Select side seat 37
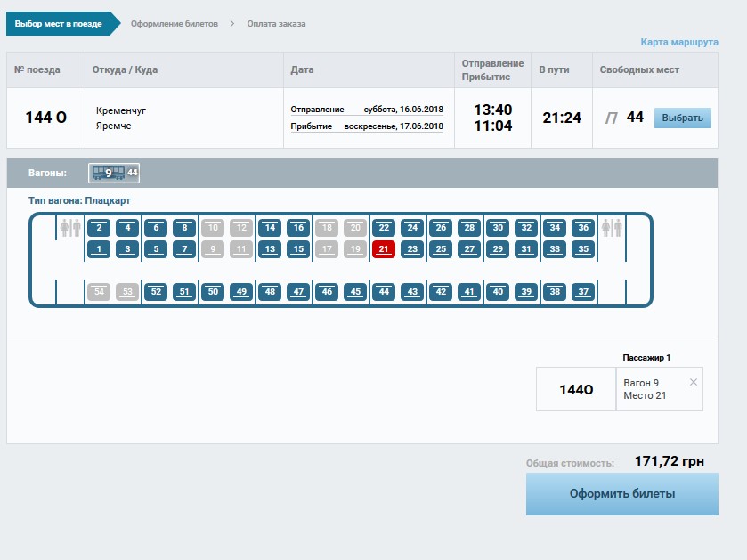Screen dimensions: 747x560 tap(583, 292)
